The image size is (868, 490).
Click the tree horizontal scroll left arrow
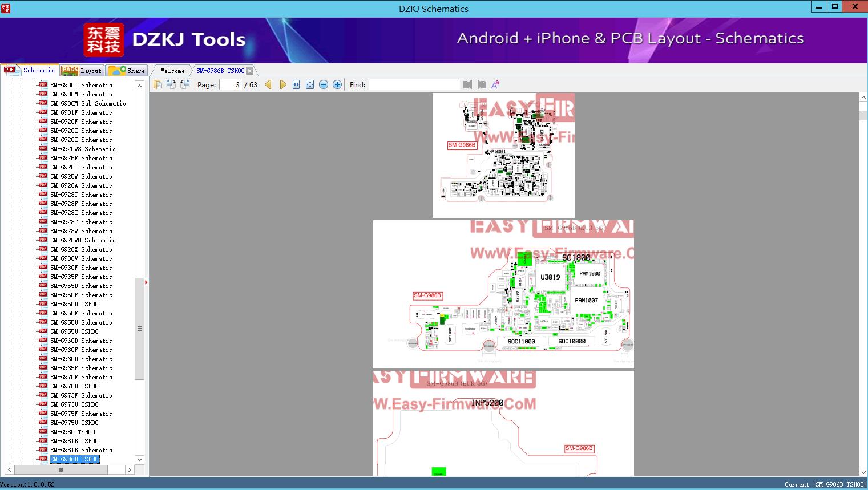pos(9,470)
